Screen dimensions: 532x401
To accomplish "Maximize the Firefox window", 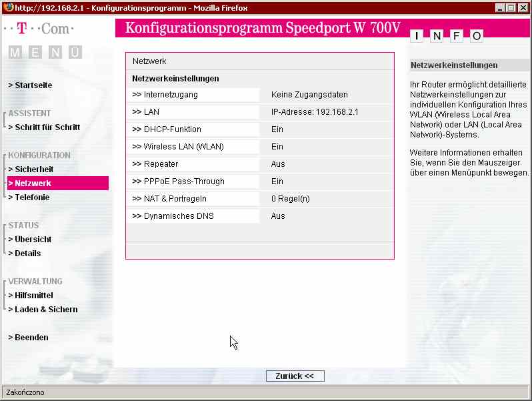I will [x=511, y=7].
